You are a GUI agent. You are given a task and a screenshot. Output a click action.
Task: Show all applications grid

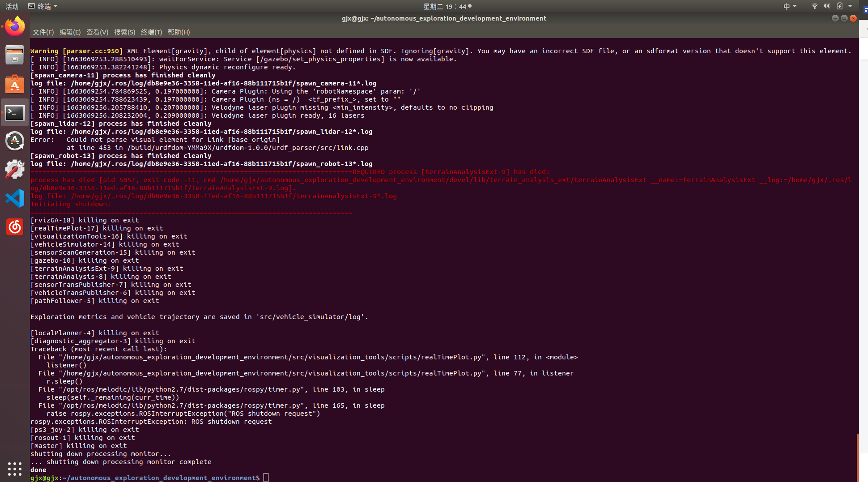pos(15,469)
